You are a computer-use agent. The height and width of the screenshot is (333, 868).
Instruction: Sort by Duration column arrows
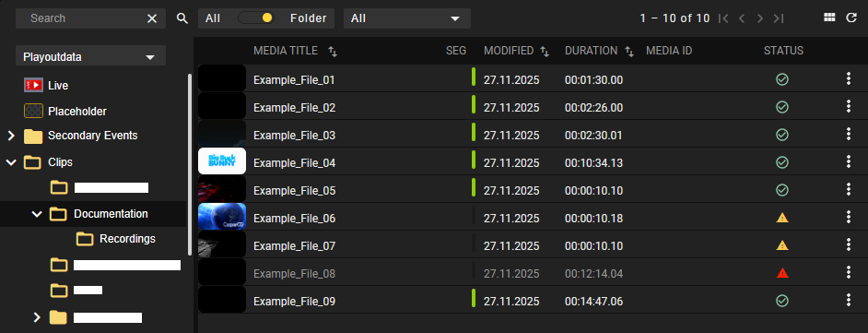click(629, 52)
